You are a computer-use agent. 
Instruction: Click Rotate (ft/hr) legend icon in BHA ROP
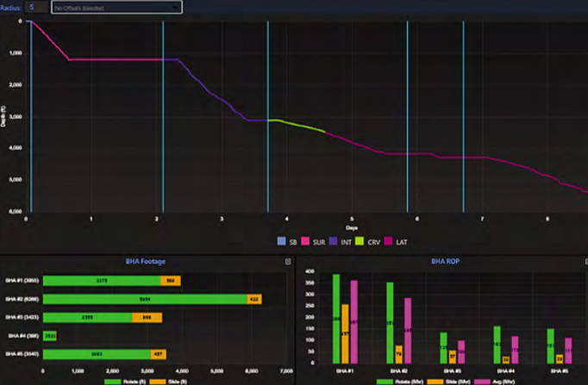tap(382, 380)
